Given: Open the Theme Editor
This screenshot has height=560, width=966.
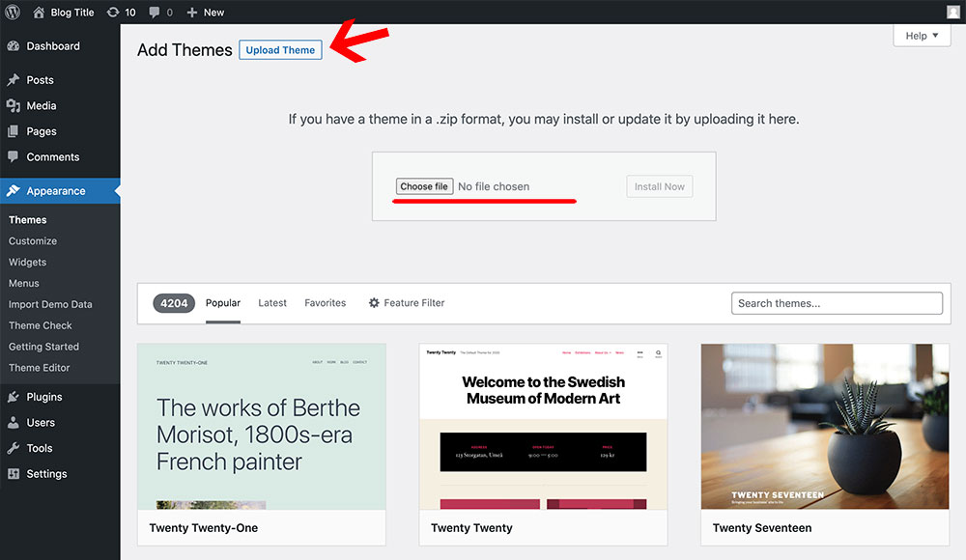Looking at the screenshot, I should click(39, 368).
